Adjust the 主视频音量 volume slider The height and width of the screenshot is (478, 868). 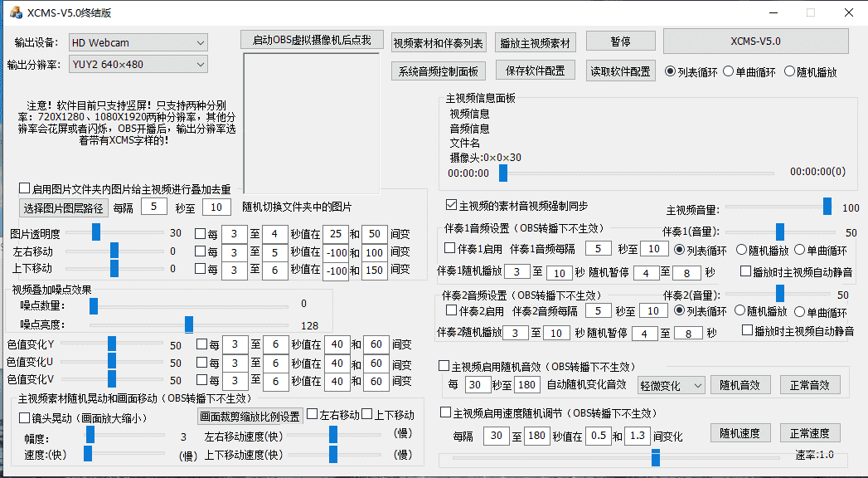[x=827, y=206]
